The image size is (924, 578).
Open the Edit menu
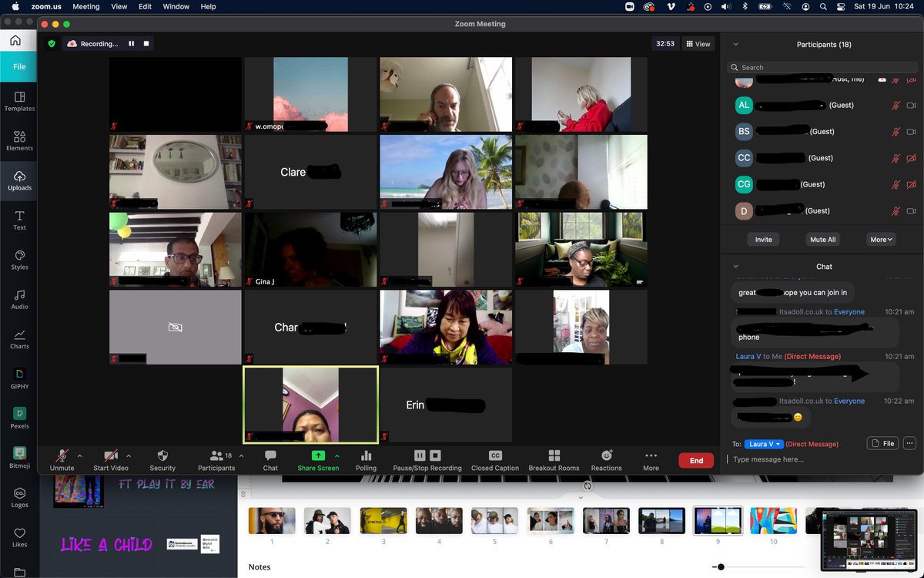coord(145,6)
